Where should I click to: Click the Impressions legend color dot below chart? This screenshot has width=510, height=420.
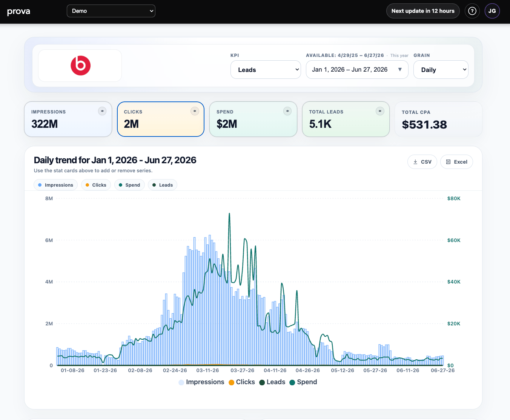pyautogui.click(x=181, y=382)
